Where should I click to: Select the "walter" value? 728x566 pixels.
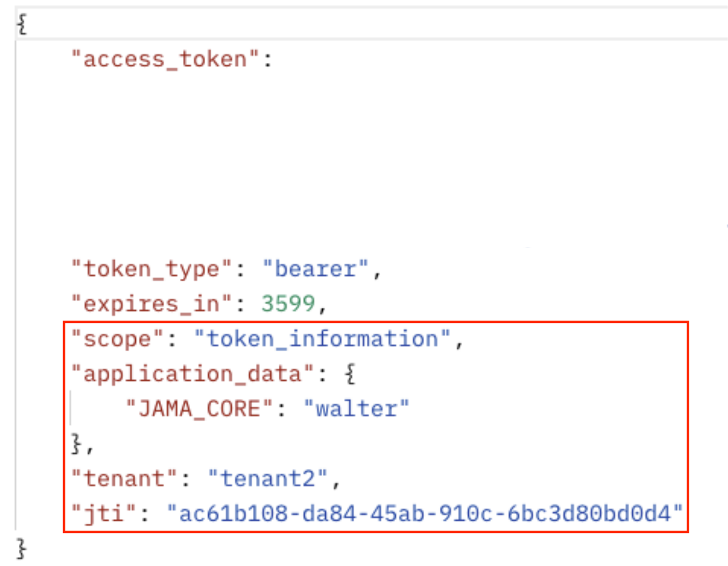pos(356,408)
